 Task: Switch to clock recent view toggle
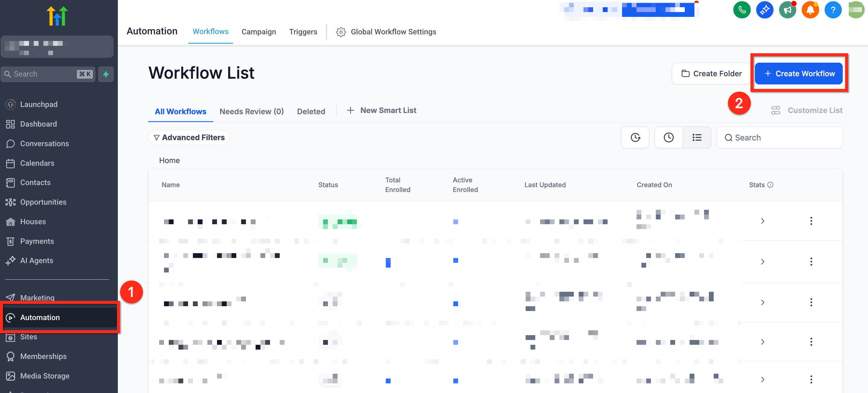(668, 137)
